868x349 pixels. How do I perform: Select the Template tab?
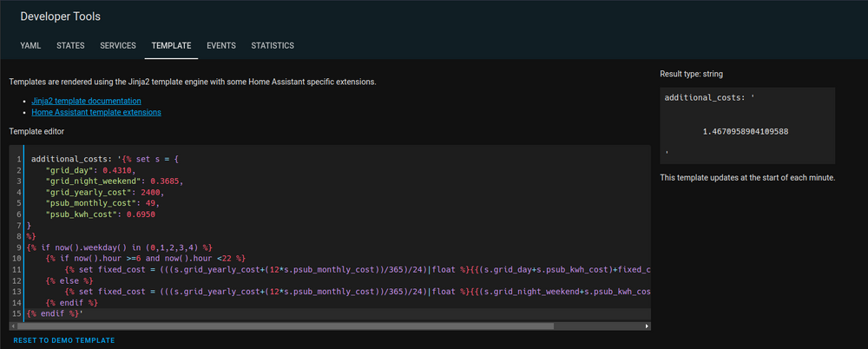[x=171, y=45]
